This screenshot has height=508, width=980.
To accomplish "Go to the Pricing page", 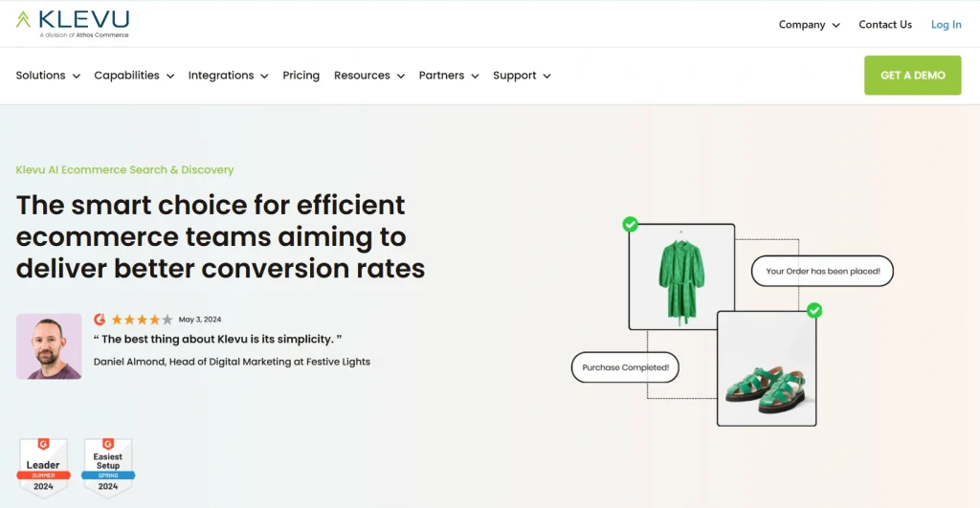I will tap(301, 75).
